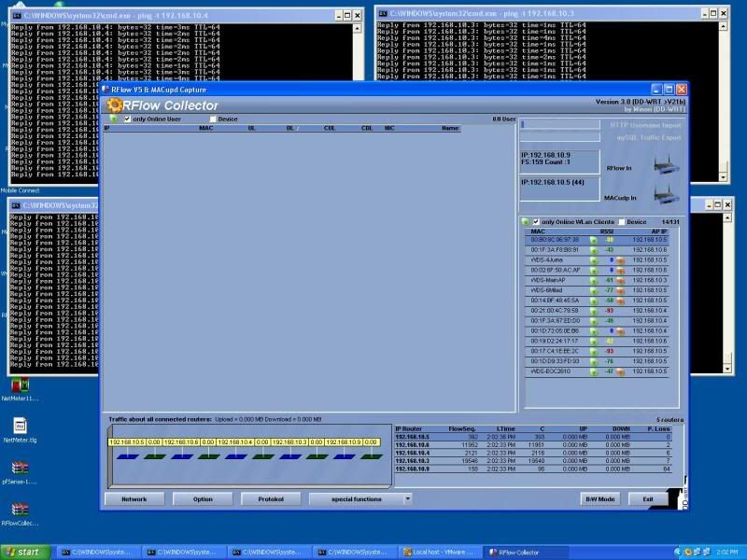
Task: Sort user list by MAC column header
Action: [x=205, y=128]
